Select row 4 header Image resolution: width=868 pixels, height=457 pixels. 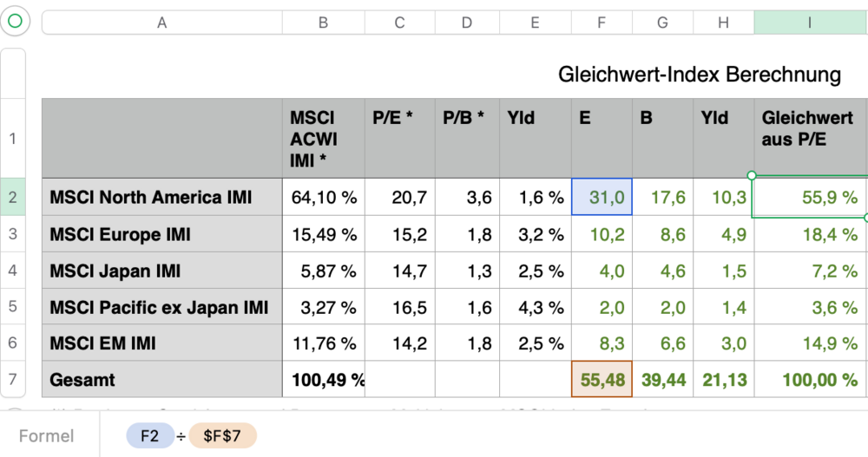click(x=12, y=271)
